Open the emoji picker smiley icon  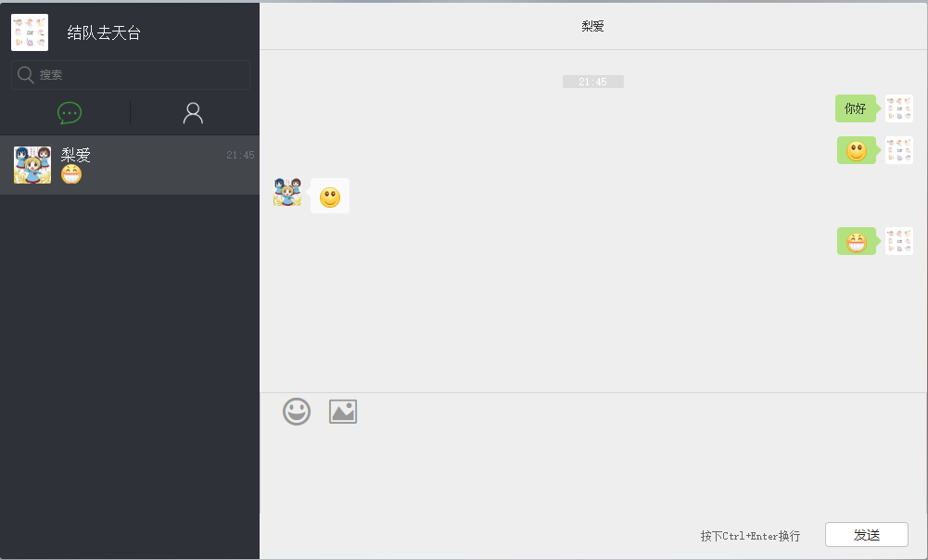[x=297, y=412]
